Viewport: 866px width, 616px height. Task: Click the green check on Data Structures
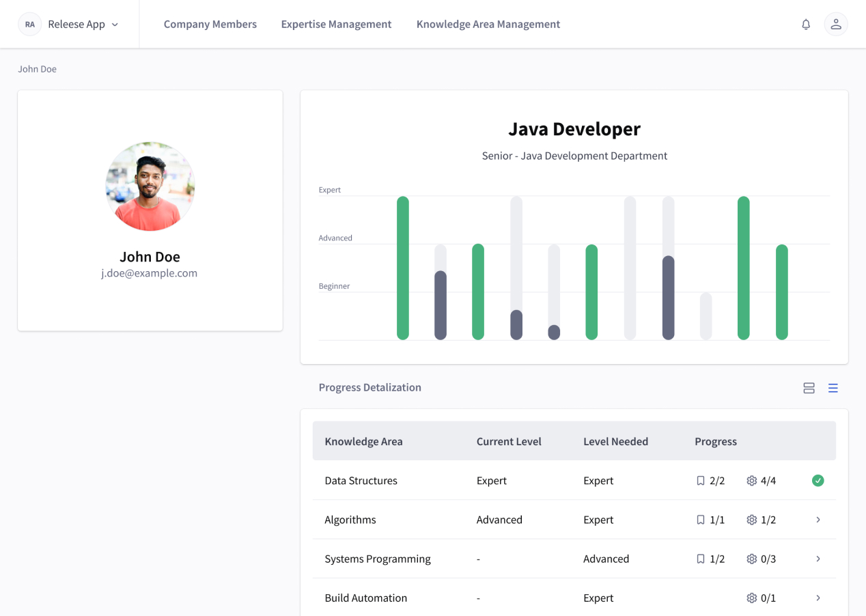[x=818, y=481]
